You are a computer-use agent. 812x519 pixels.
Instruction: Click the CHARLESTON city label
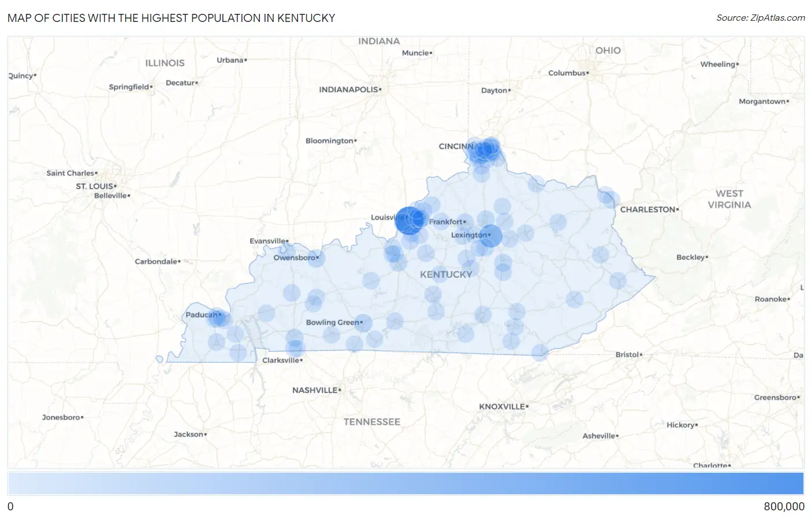click(x=647, y=210)
